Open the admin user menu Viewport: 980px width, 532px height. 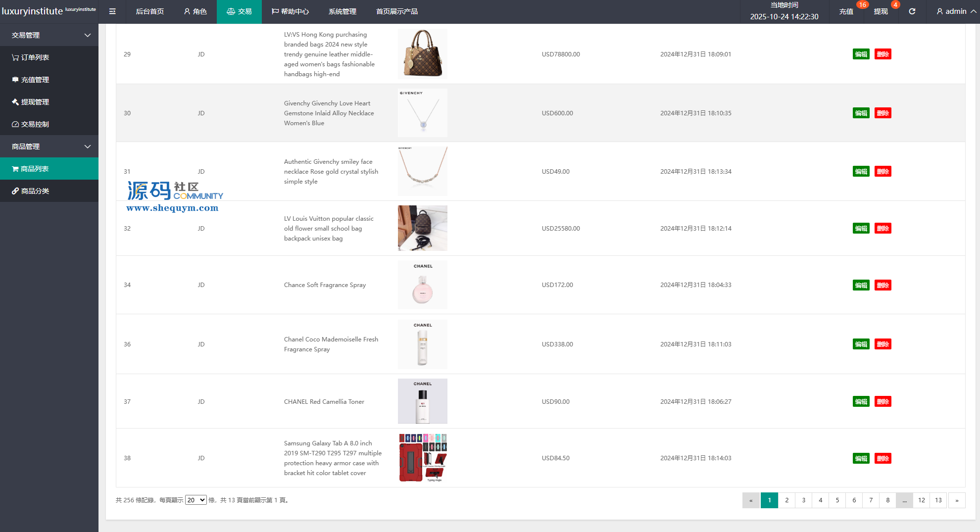pos(956,11)
